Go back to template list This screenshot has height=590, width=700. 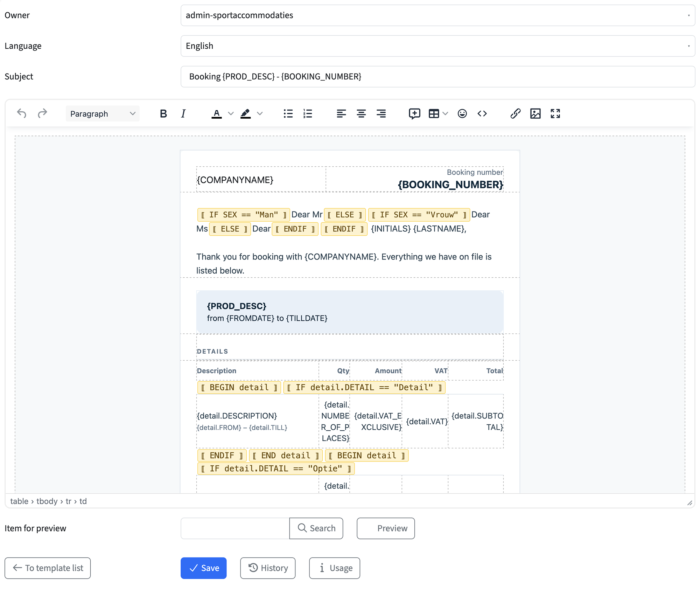[x=48, y=568]
